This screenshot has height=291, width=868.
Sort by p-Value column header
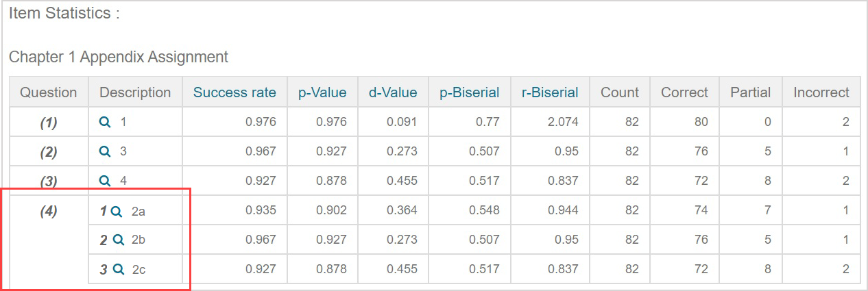322,92
